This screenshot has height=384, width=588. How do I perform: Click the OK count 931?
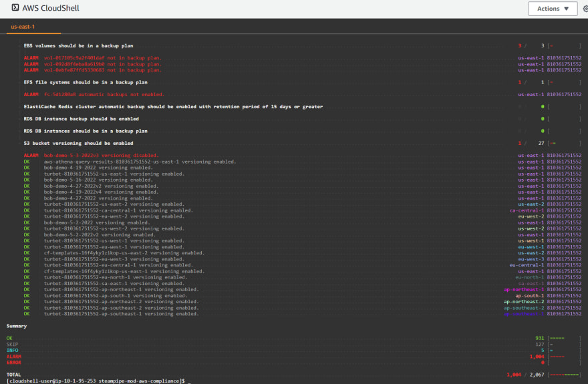click(x=540, y=339)
